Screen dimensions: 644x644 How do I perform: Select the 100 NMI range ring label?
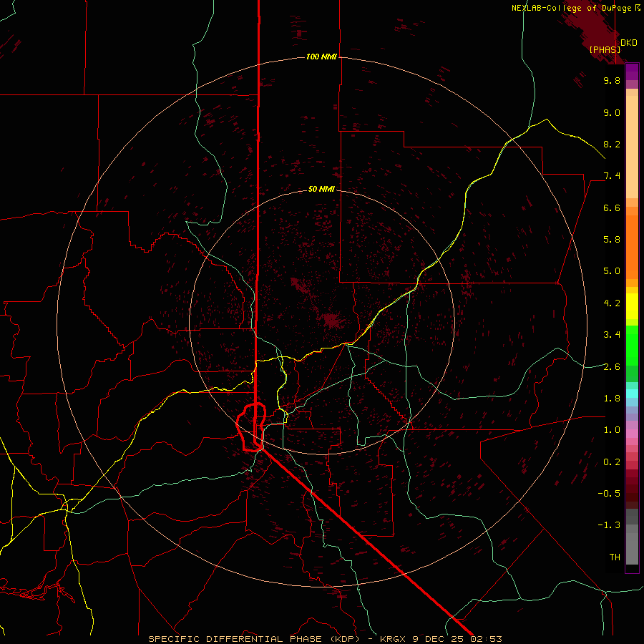tap(321, 57)
